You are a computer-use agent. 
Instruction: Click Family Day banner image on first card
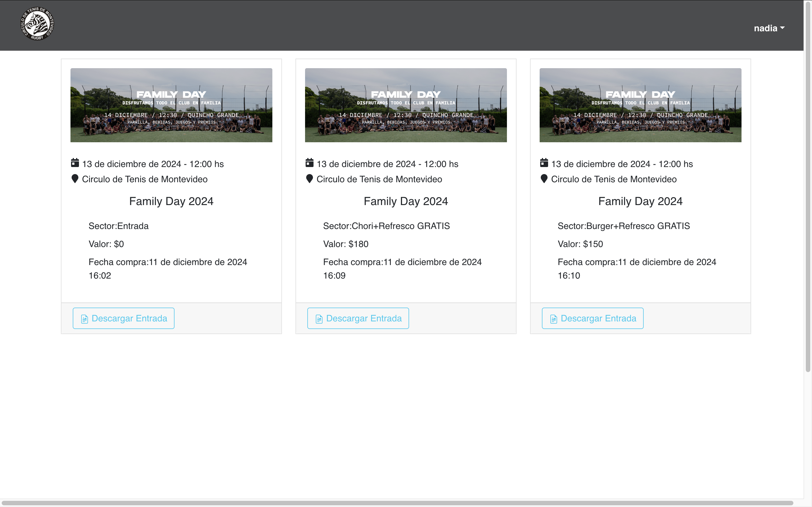tap(171, 105)
